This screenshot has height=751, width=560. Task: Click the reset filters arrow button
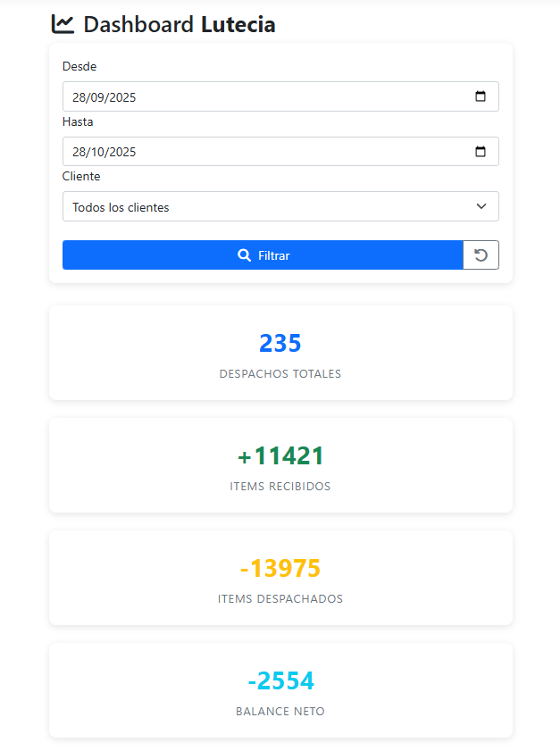click(481, 255)
